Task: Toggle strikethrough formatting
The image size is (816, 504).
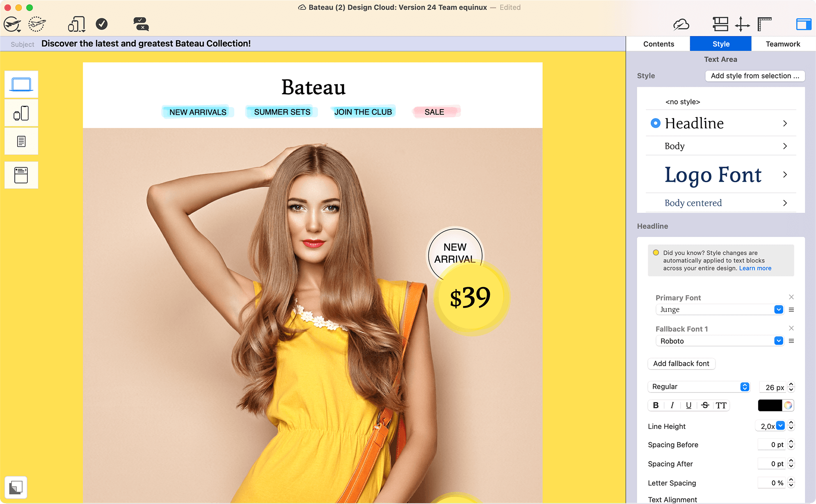Action: click(x=705, y=405)
